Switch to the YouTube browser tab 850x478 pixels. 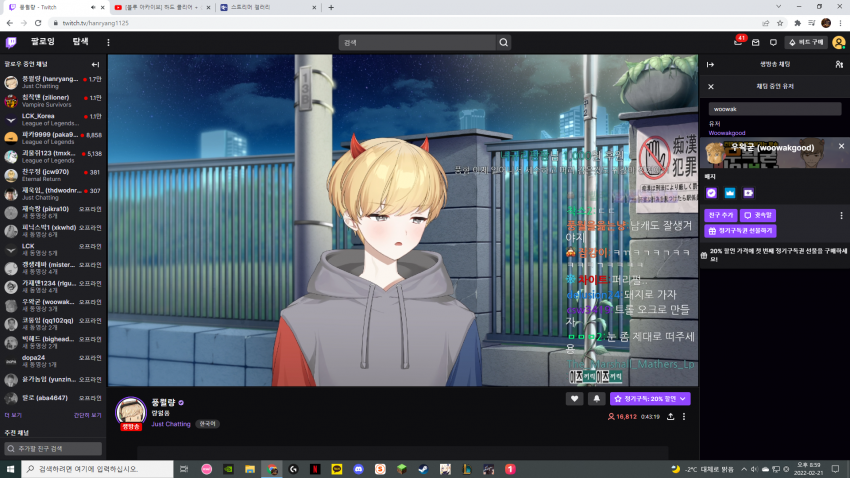[162, 7]
